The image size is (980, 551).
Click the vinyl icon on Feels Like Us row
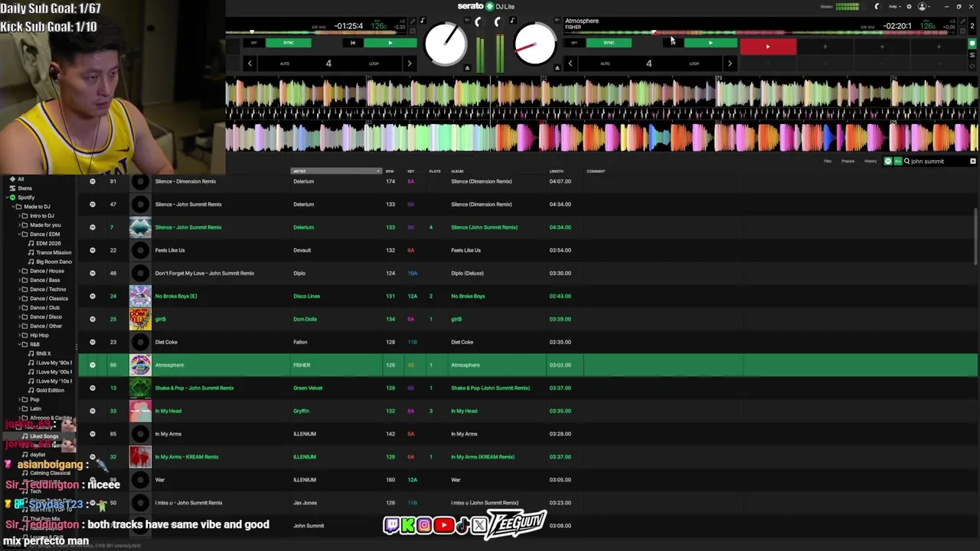pyautogui.click(x=140, y=250)
